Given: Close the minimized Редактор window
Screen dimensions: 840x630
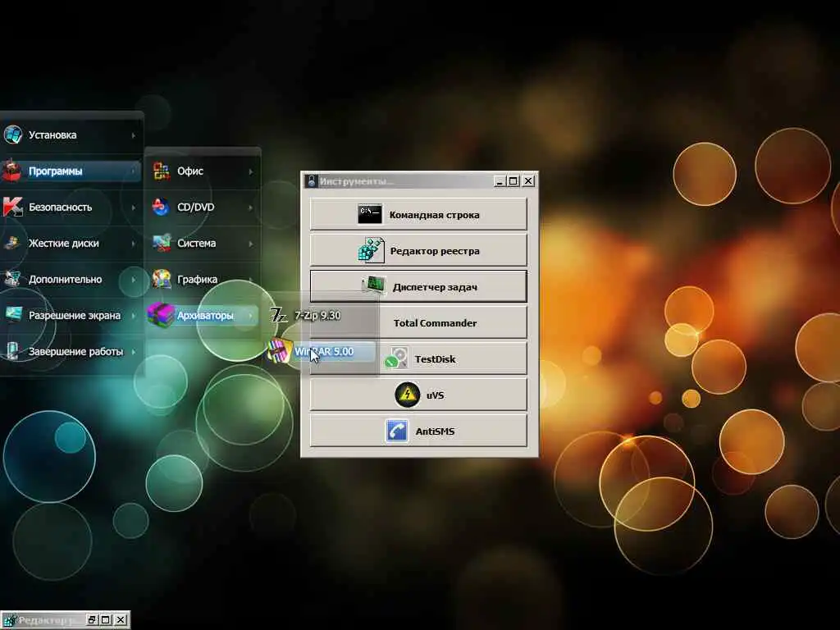Looking at the screenshot, I should (121, 620).
